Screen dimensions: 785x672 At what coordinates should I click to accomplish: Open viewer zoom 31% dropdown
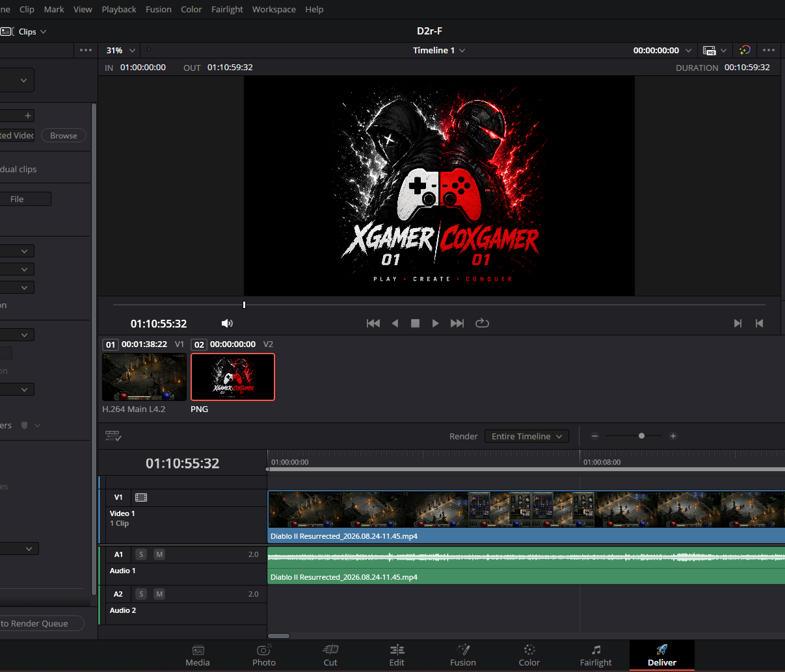121,50
